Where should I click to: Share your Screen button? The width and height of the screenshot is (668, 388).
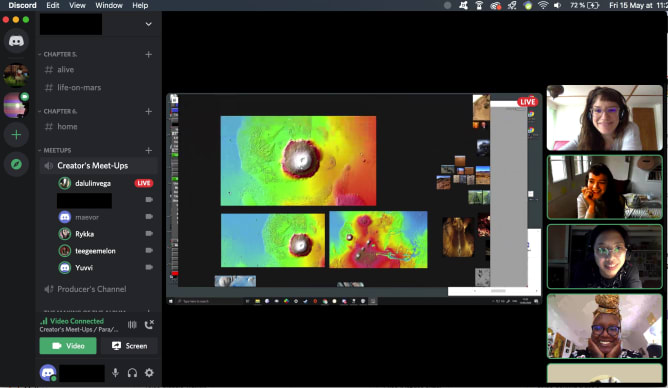coord(130,346)
